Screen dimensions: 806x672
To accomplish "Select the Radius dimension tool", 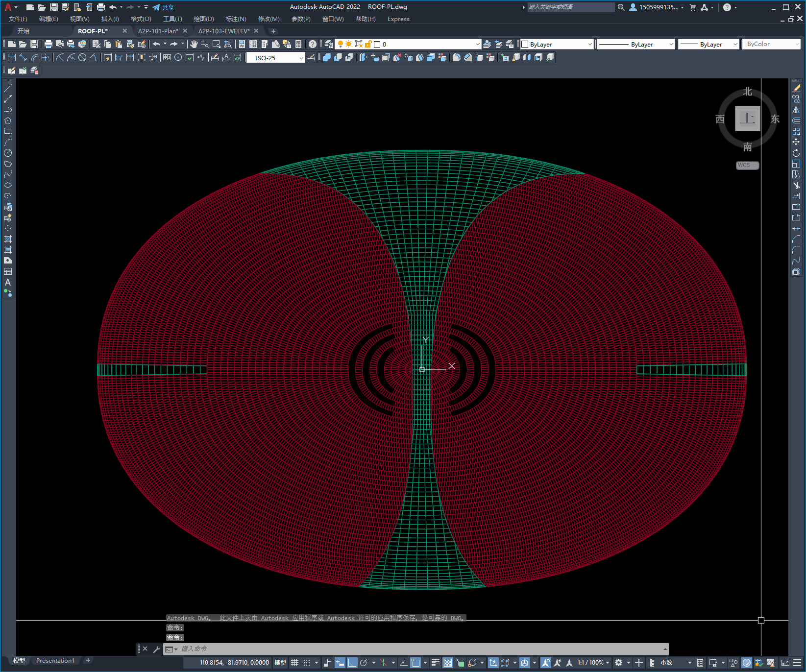I will (60, 57).
